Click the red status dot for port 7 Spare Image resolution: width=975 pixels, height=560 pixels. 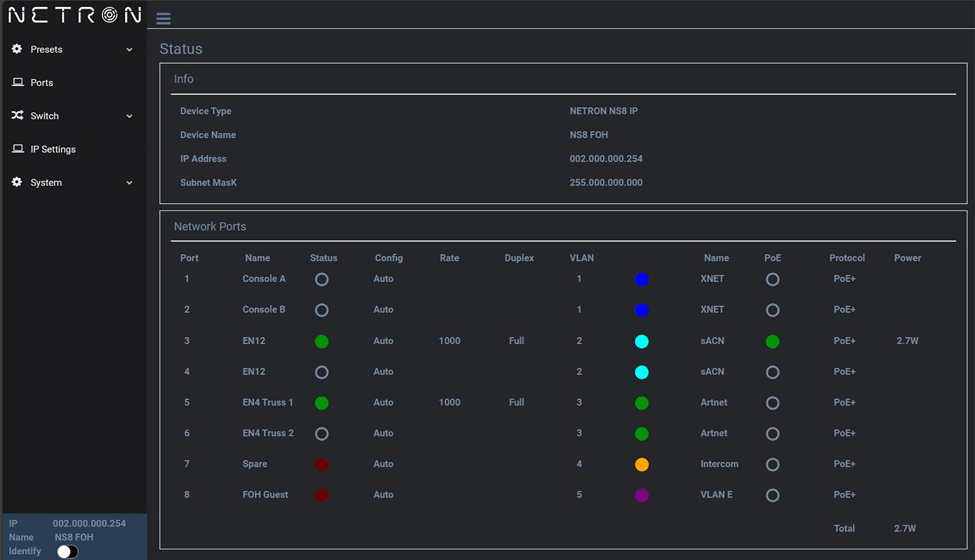click(322, 463)
